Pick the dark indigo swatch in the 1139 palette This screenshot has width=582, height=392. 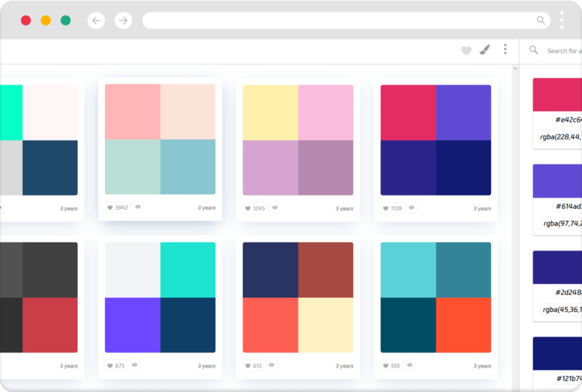408,168
